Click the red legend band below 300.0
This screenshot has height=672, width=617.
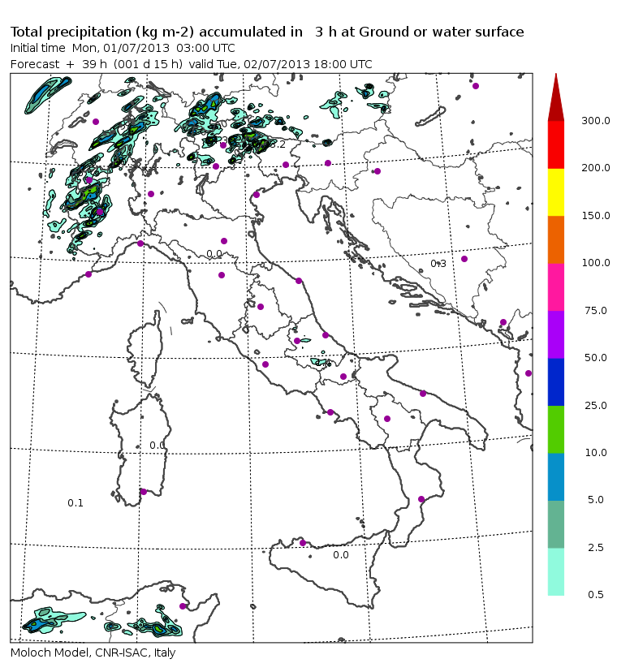point(555,144)
